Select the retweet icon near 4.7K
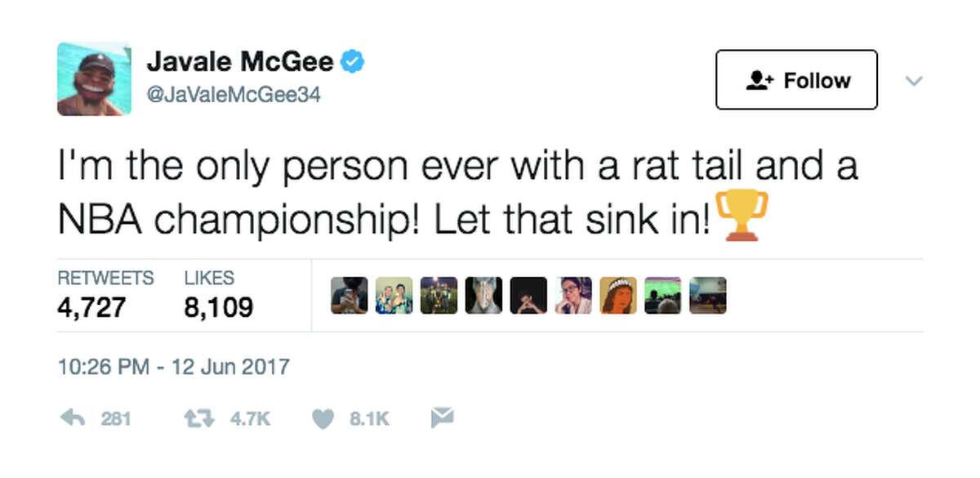Image resolution: width=980 pixels, height=478 pixels. click(x=198, y=418)
